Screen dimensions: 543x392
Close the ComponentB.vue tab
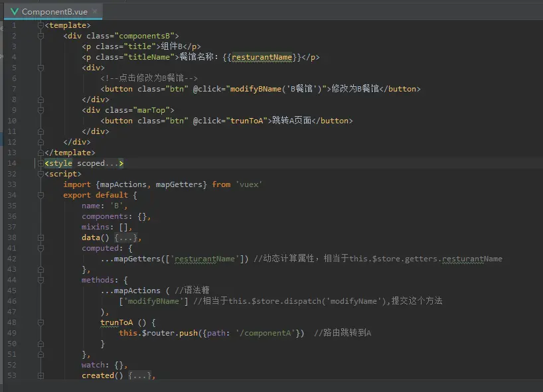coord(95,11)
